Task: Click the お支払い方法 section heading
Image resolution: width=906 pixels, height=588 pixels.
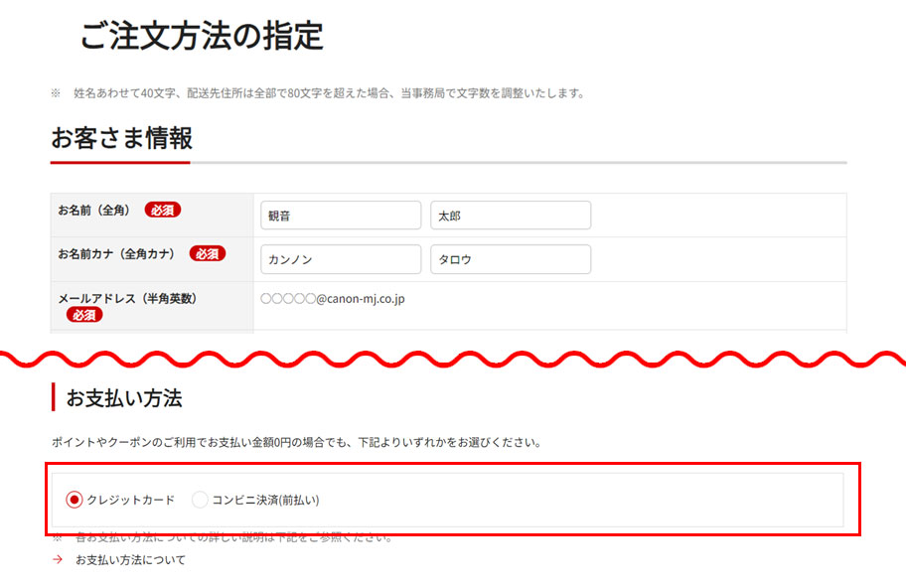Action: pyautogui.click(x=123, y=398)
